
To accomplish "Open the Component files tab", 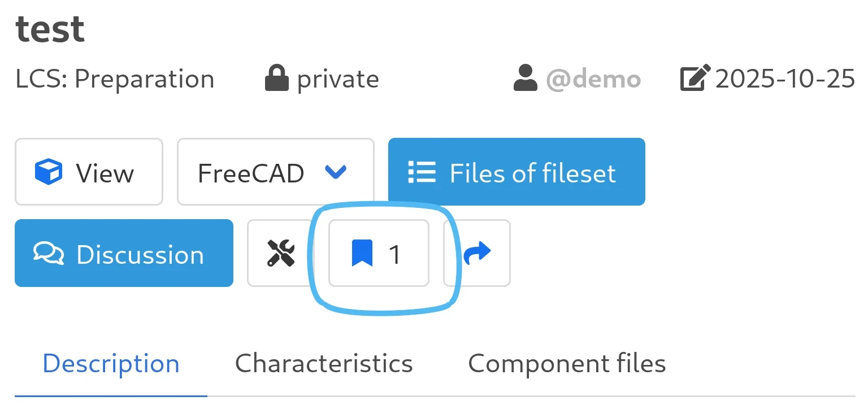I will pyautogui.click(x=566, y=363).
